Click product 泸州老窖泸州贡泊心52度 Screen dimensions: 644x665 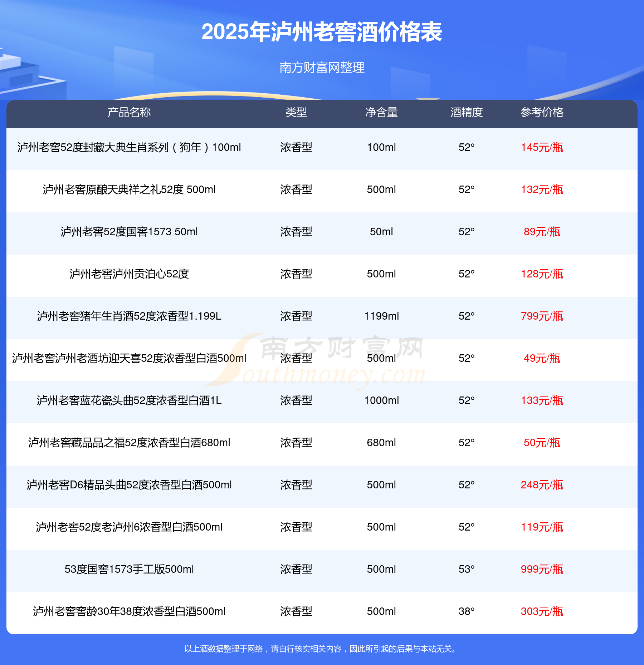pos(129,274)
